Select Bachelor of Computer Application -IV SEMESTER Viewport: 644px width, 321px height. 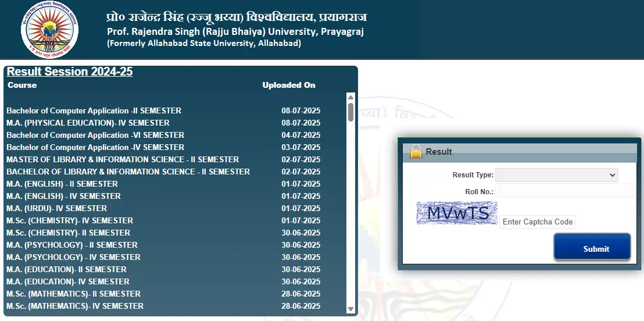click(95, 147)
